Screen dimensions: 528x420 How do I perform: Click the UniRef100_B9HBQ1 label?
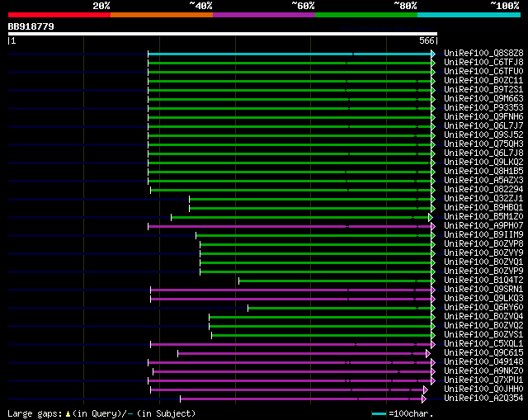[483, 208]
